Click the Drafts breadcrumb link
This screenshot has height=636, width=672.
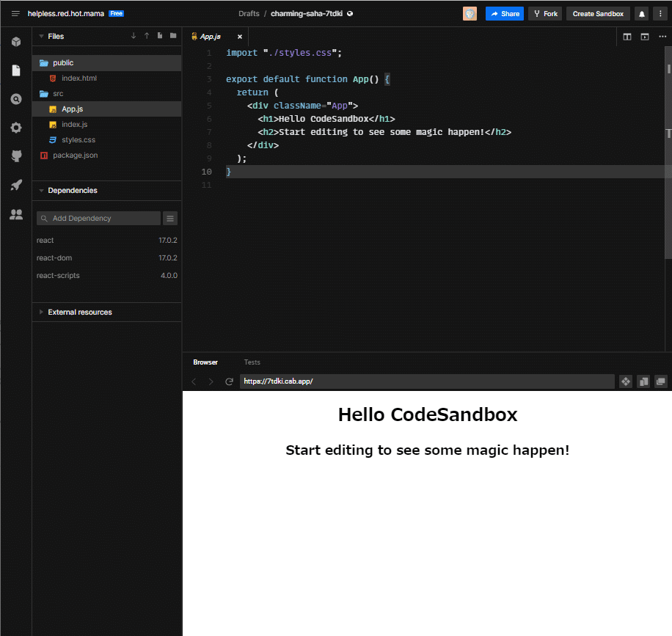pos(249,14)
